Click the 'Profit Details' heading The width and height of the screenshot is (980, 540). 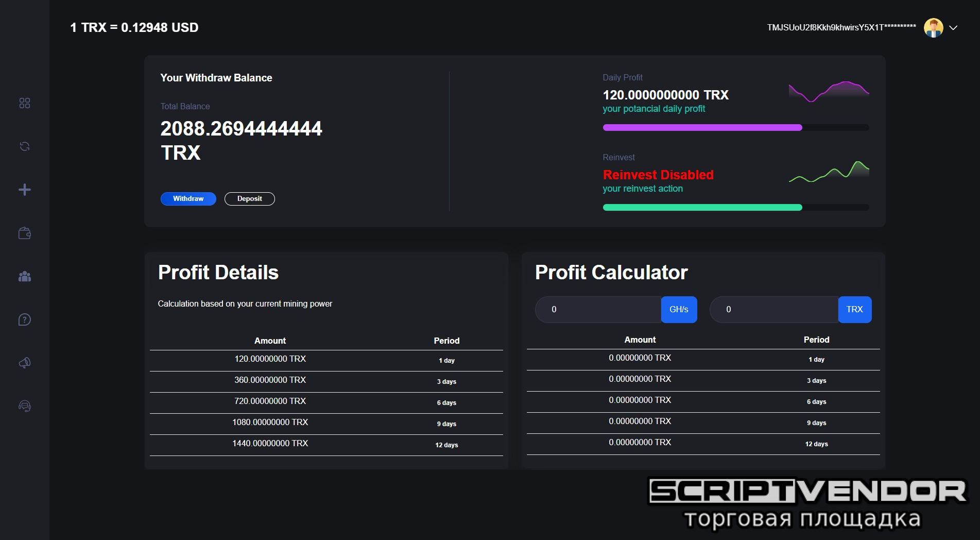tap(218, 272)
